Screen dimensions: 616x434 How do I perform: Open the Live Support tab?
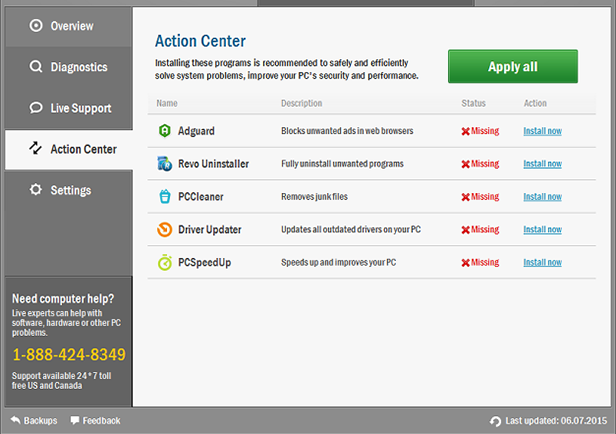coord(69,108)
